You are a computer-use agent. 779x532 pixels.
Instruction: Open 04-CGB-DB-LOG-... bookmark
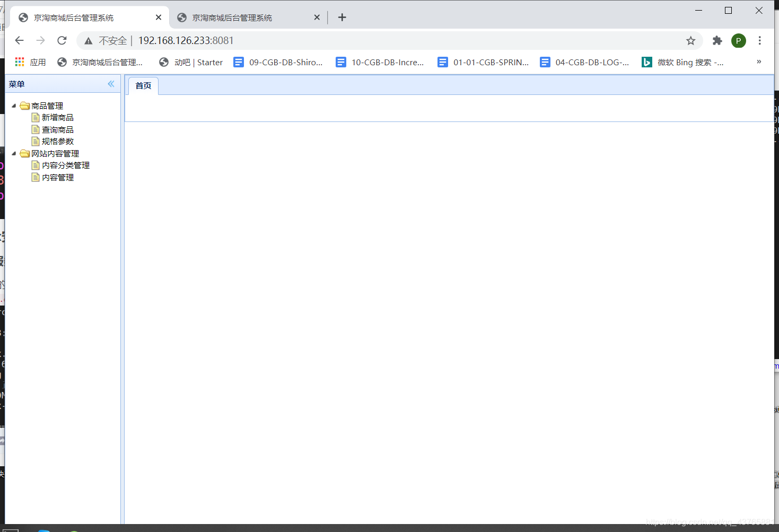[584, 62]
